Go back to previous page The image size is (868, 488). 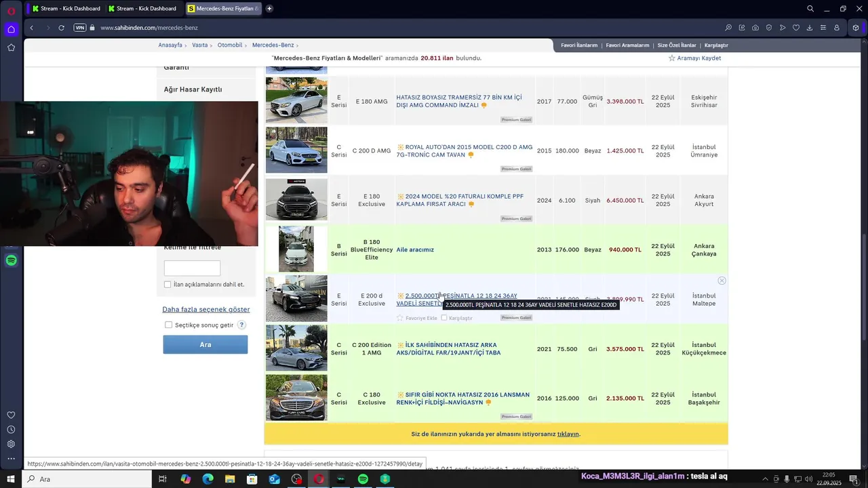pos(31,28)
